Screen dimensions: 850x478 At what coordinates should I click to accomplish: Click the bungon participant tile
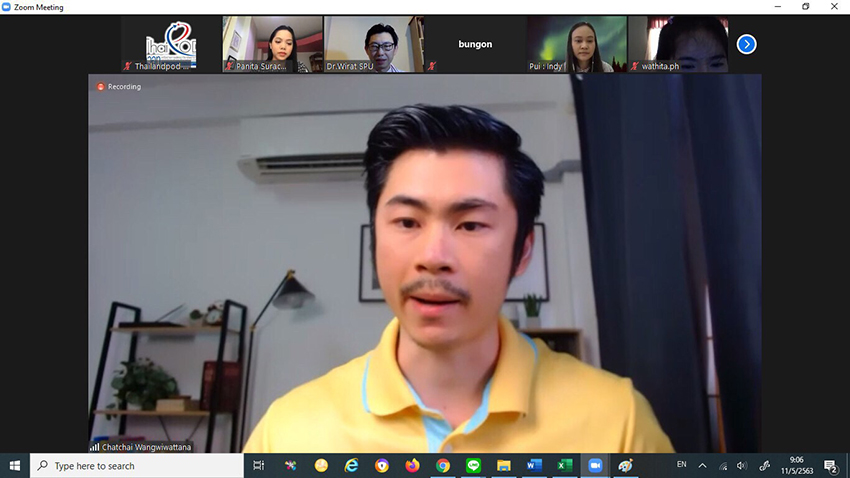pyautogui.click(x=475, y=44)
